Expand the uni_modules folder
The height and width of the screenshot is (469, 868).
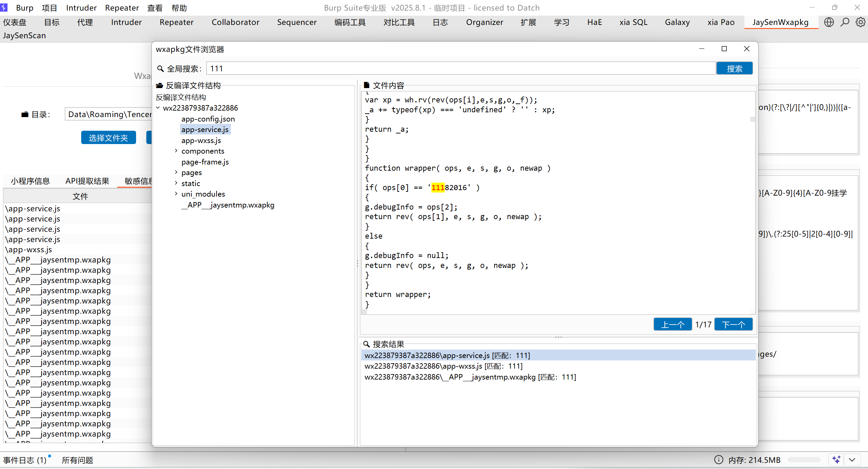[176, 194]
